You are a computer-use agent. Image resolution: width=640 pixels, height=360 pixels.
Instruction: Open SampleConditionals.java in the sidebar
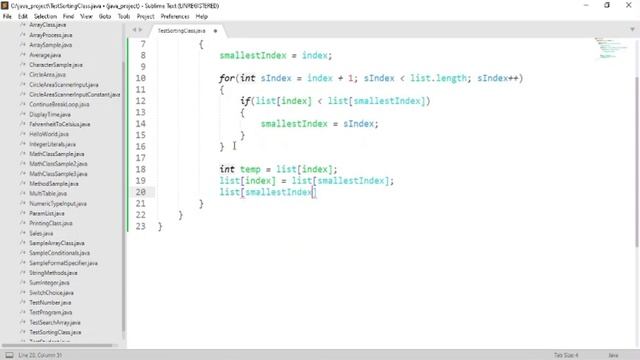click(x=60, y=253)
